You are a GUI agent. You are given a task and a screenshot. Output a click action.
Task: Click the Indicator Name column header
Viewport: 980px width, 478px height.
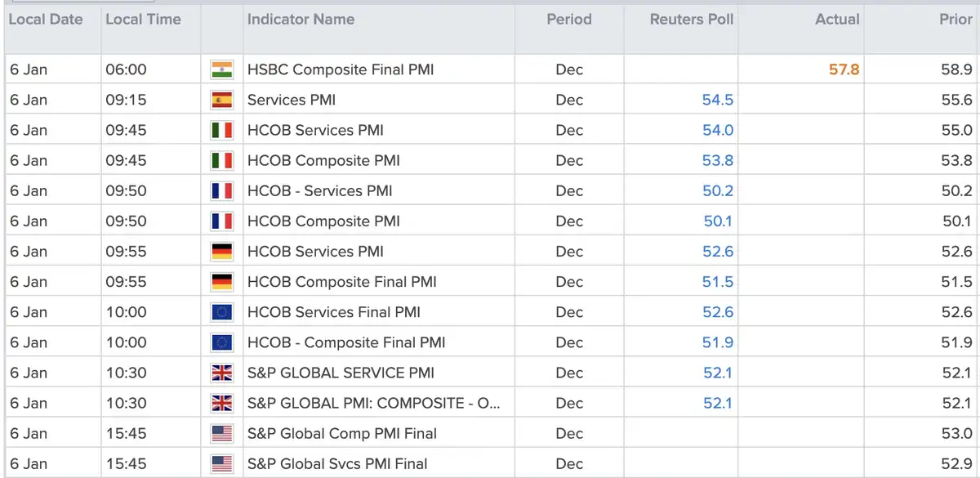301,19
